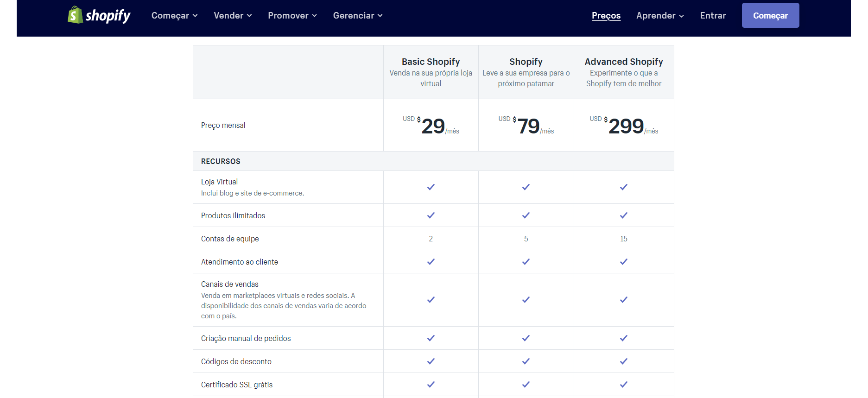Click Shopify plan checkmark for Códigos de desconto
The height and width of the screenshot is (398, 868).
[526, 361]
